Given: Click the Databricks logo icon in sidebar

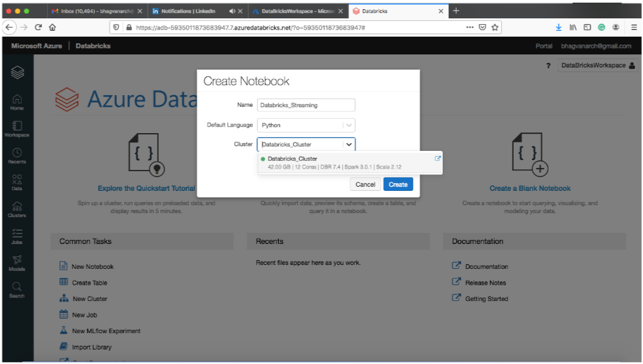Looking at the screenshot, I should click(x=17, y=73).
